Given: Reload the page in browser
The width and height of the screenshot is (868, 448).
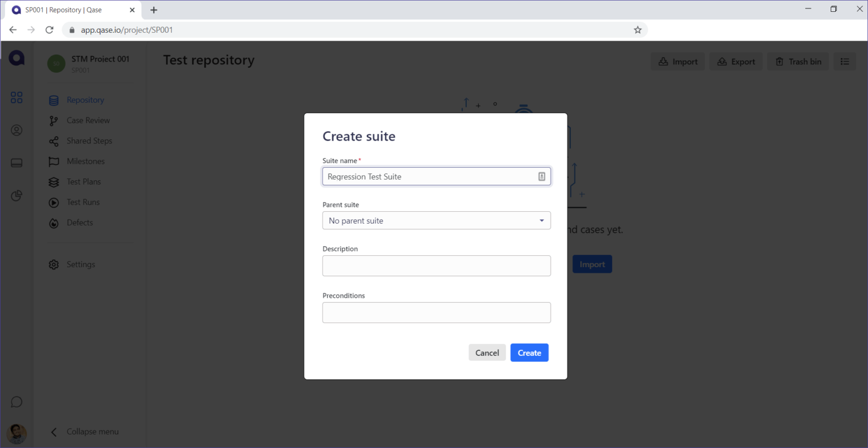Looking at the screenshot, I should point(50,30).
